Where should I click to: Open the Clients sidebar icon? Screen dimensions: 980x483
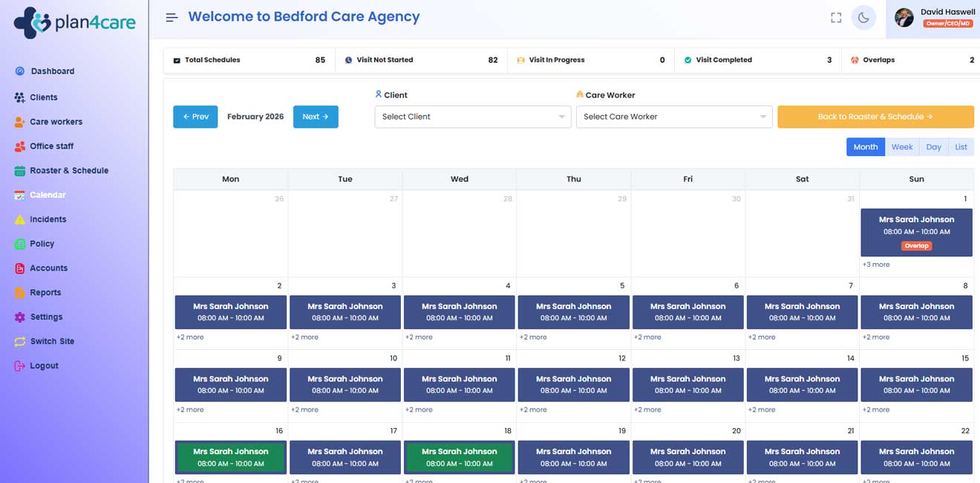click(20, 97)
